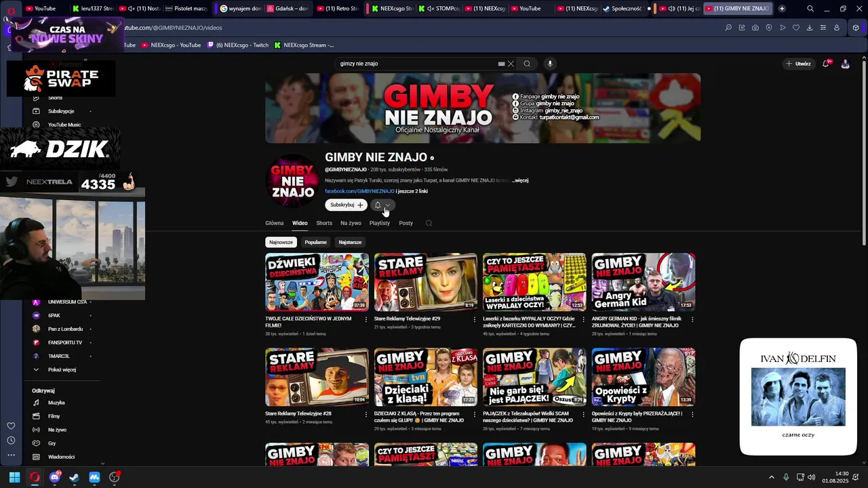Search tabs with the title bar magnifier

click(810, 9)
